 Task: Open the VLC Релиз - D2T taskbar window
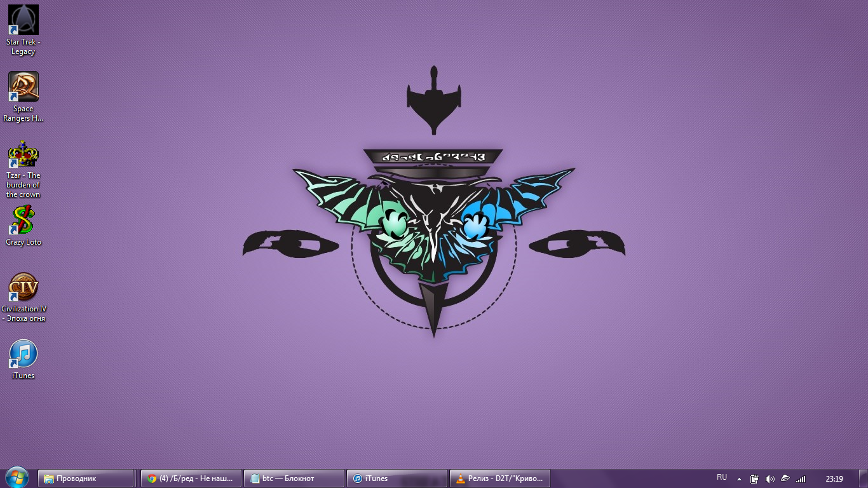tap(500, 478)
